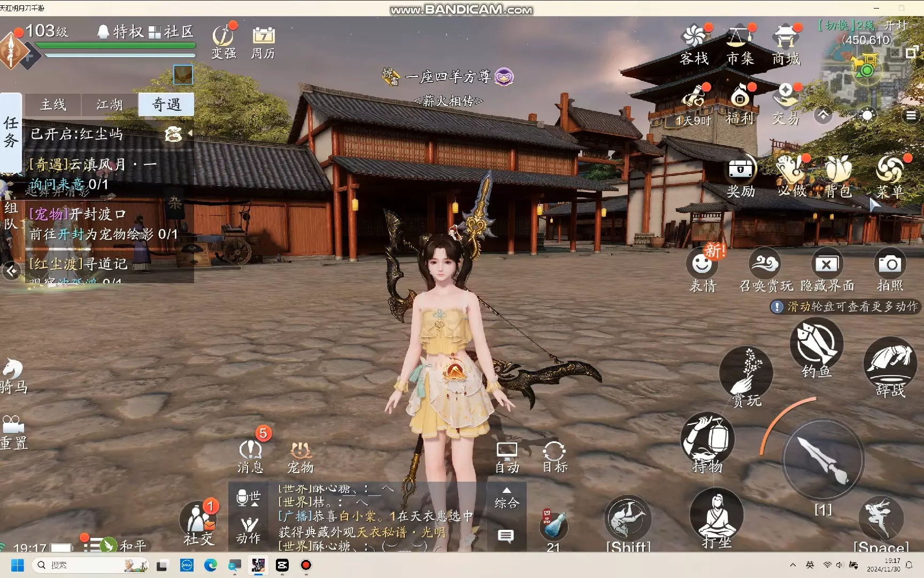924x578 pixels.
Task: Collapse the quest panel with left arrow
Action: (x=11, y=271)
